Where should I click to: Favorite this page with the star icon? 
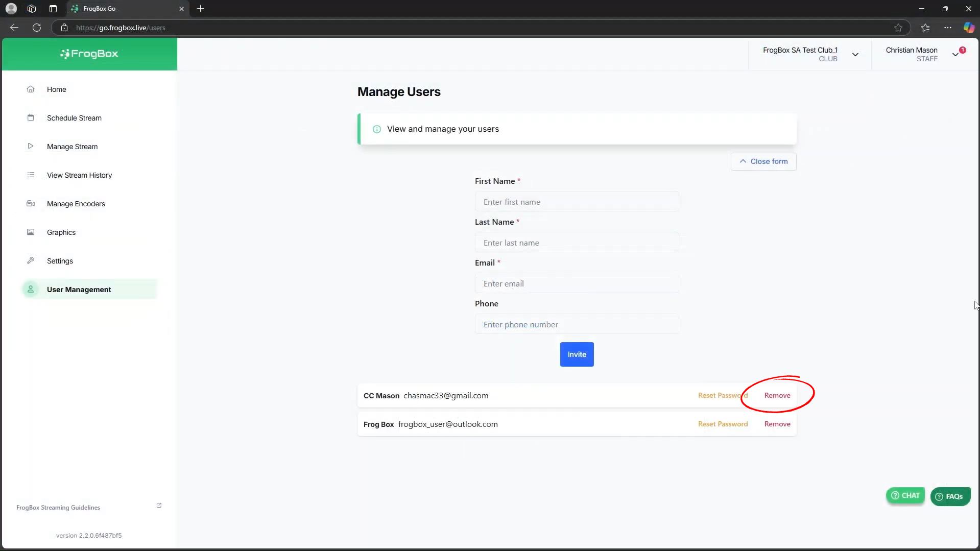(x=898, y=28)
